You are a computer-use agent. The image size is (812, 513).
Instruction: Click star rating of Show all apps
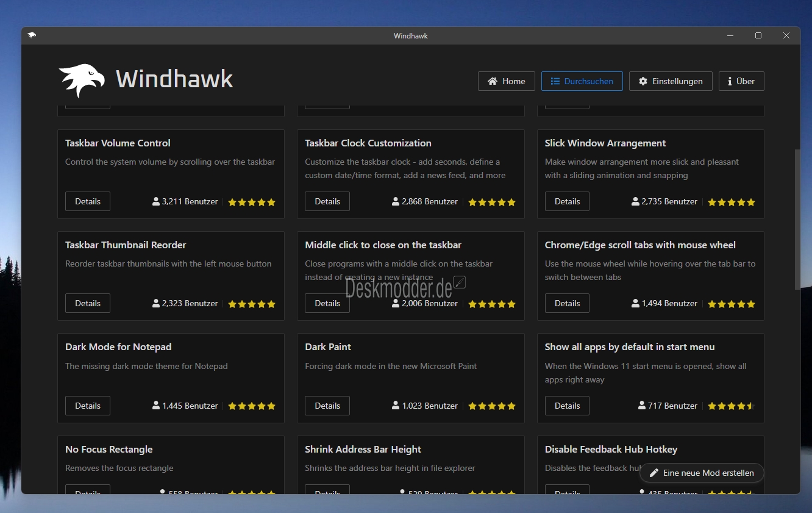(732, 406)
